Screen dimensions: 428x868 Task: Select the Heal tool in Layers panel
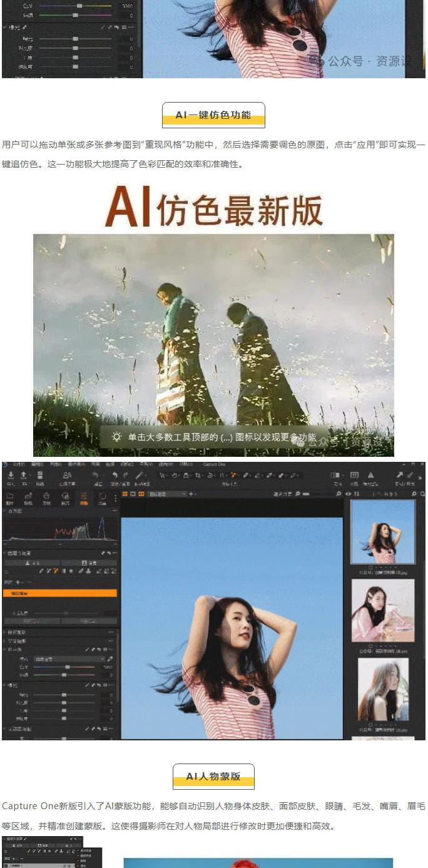81,571
